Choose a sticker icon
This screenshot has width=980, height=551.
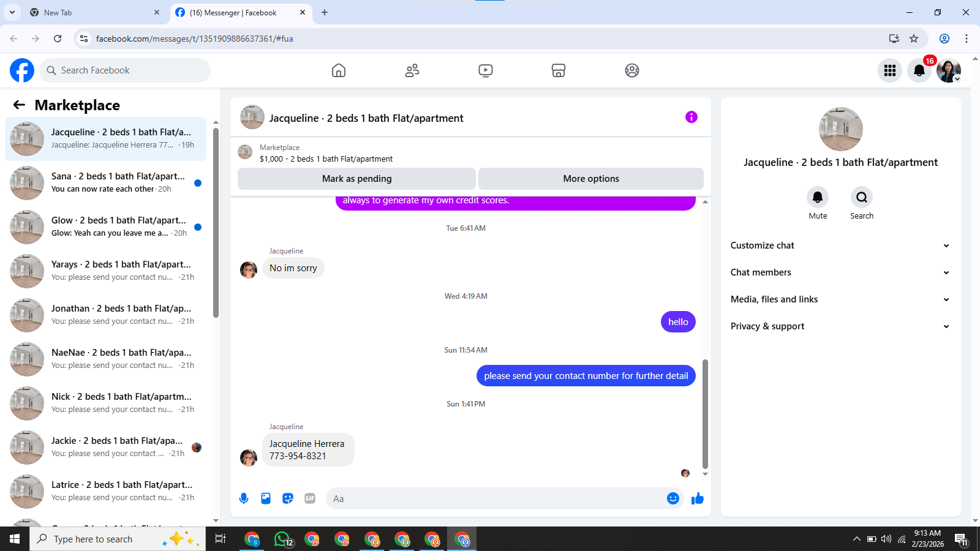(x=288, y=498)
